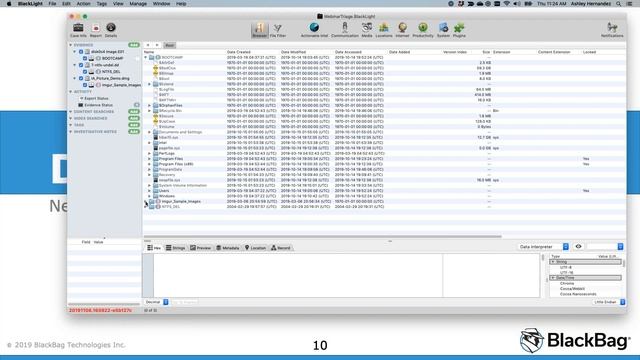Select Export Status in Activity
This screenshot has height=360, width=640.
[x=96, y=98]
